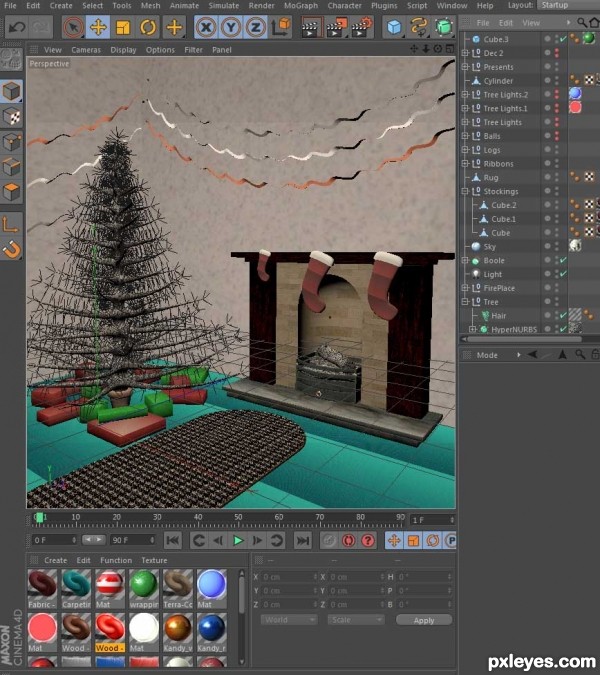Screen dimensions: 600x675
Task: Click the record active objects button
Action: (328, 540)
